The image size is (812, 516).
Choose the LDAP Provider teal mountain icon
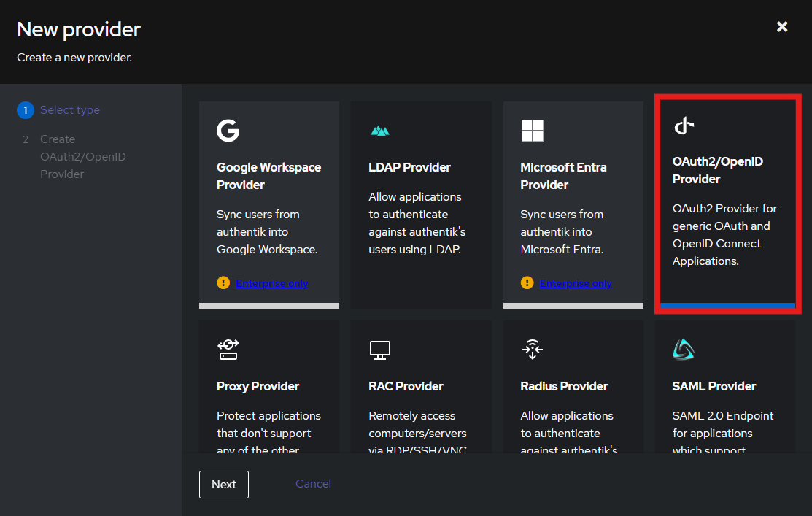click(380, 131)
